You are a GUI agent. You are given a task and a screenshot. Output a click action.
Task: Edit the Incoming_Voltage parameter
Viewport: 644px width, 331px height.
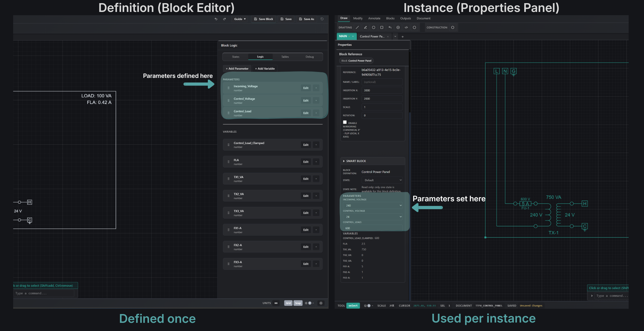pyautogui.click(x=306, y=88)
